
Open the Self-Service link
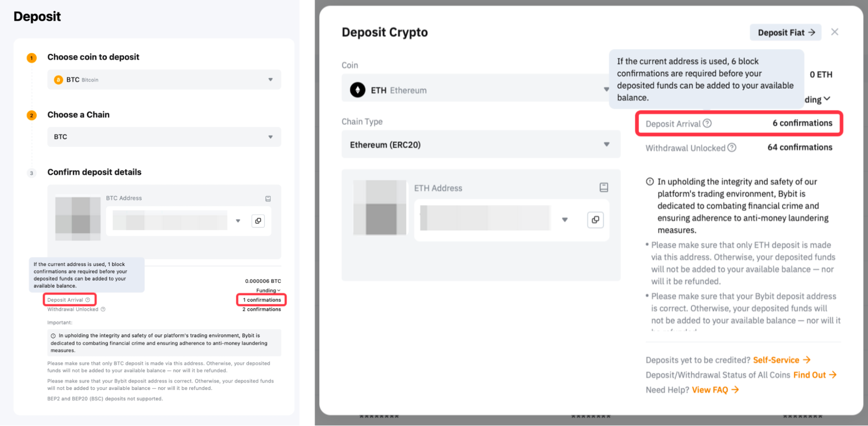pyautogui.click(x=781, y=360)
